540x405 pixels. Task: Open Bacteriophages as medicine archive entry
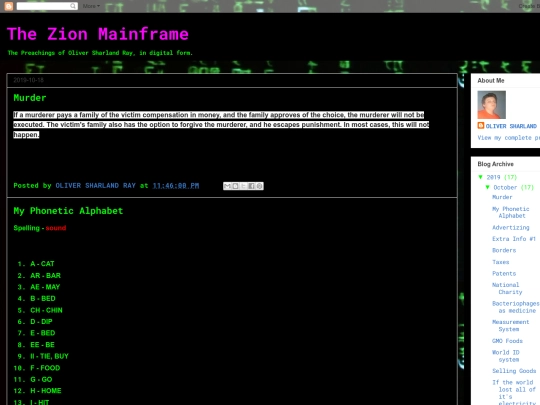516,307
